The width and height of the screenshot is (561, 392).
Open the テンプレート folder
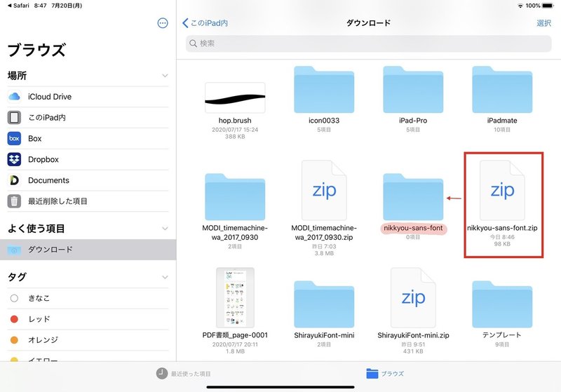(502, 304)
